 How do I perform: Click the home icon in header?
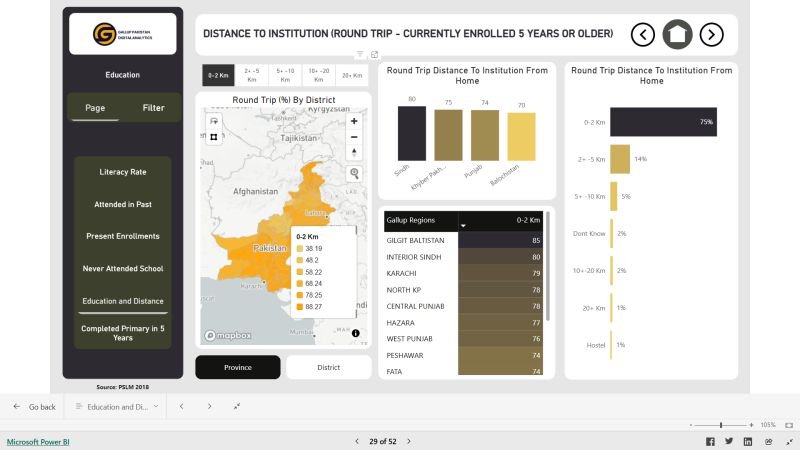click(677, 34)
